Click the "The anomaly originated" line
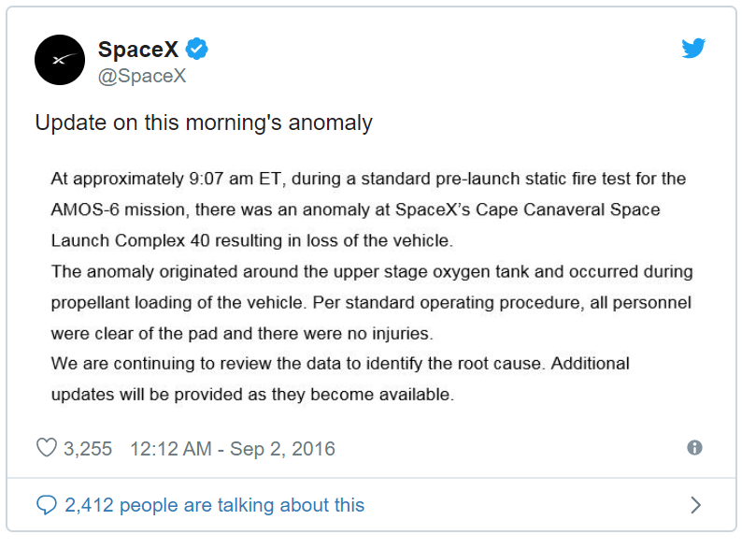 click(x=372, y=271)
